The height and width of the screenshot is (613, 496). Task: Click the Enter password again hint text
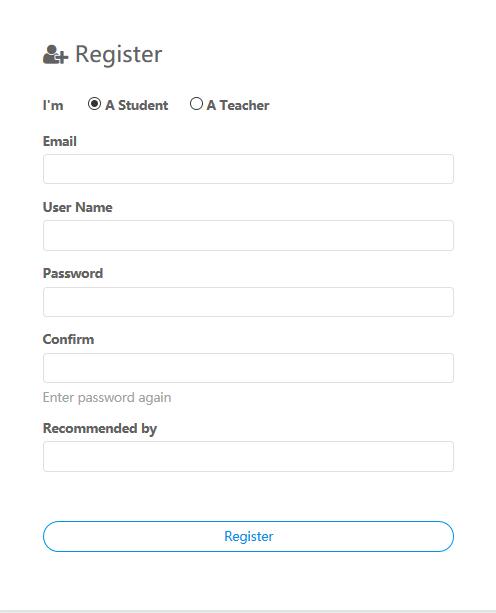point(107,398)
